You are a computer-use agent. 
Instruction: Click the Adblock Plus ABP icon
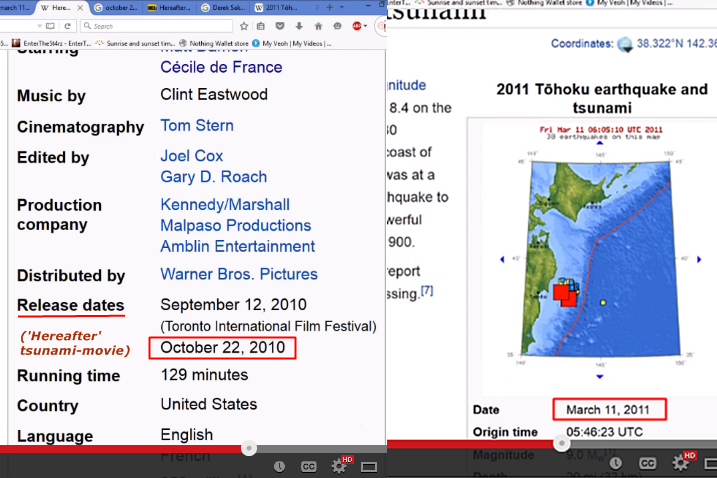tap(357, 26)
